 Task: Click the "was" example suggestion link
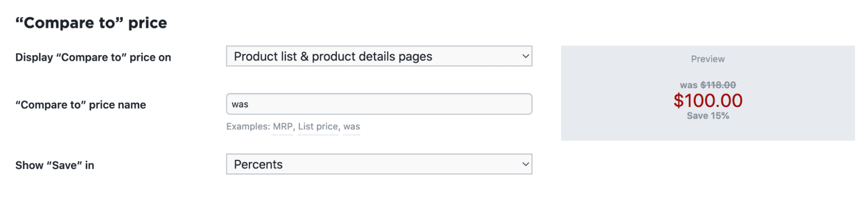[351, 127]
